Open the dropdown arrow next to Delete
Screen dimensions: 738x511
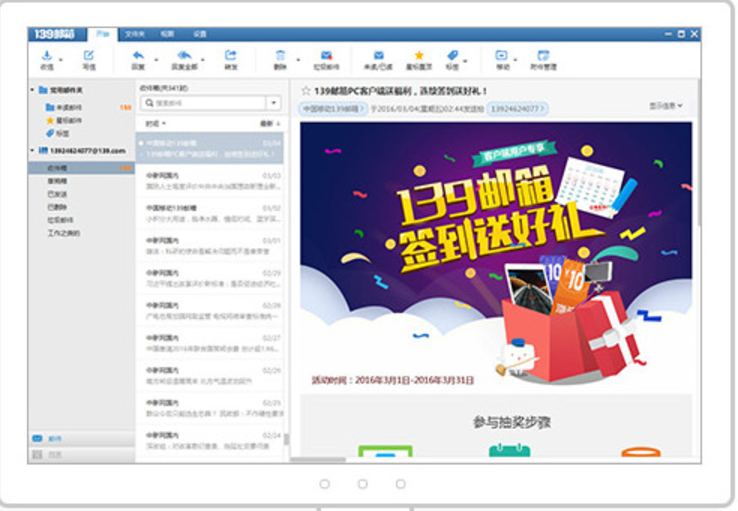[298, 60]
